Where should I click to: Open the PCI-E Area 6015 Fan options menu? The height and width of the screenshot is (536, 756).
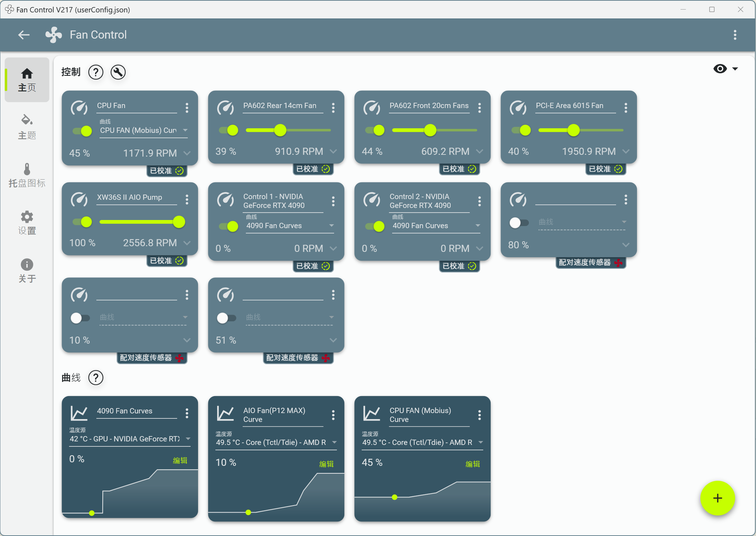626,108
